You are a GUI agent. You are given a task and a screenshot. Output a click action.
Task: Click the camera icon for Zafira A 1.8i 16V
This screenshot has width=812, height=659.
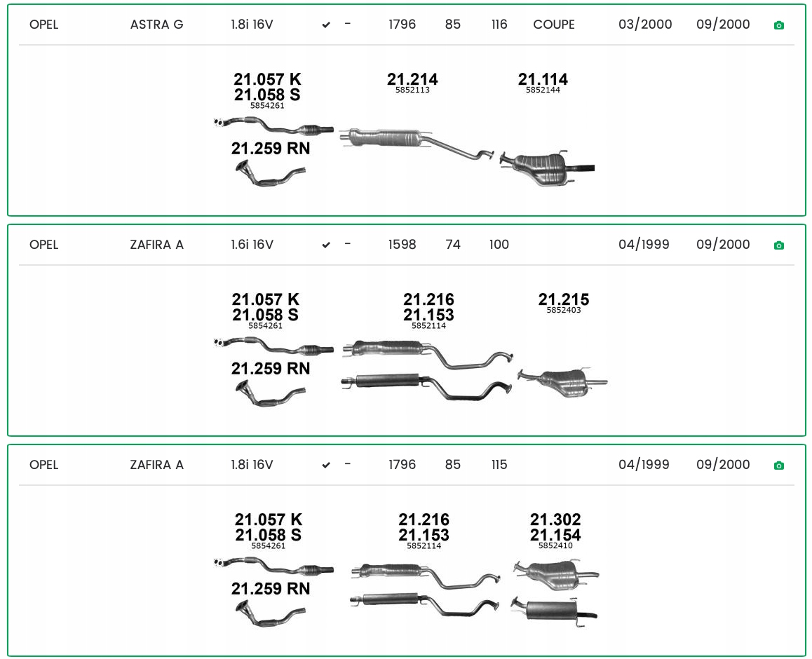[778, 466]
